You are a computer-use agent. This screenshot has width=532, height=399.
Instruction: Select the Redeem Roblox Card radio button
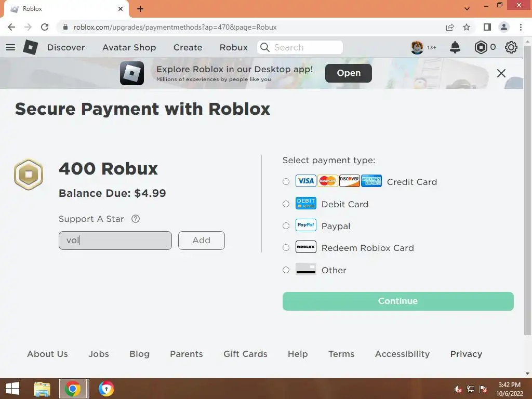pyautogui.click(x=286, y=248)
